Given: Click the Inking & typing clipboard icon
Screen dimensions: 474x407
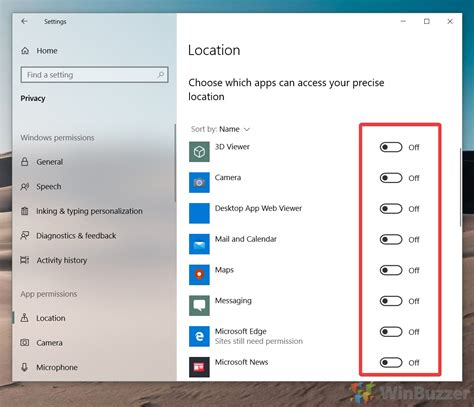Looking at the screenshot, I should click(25, 211).
